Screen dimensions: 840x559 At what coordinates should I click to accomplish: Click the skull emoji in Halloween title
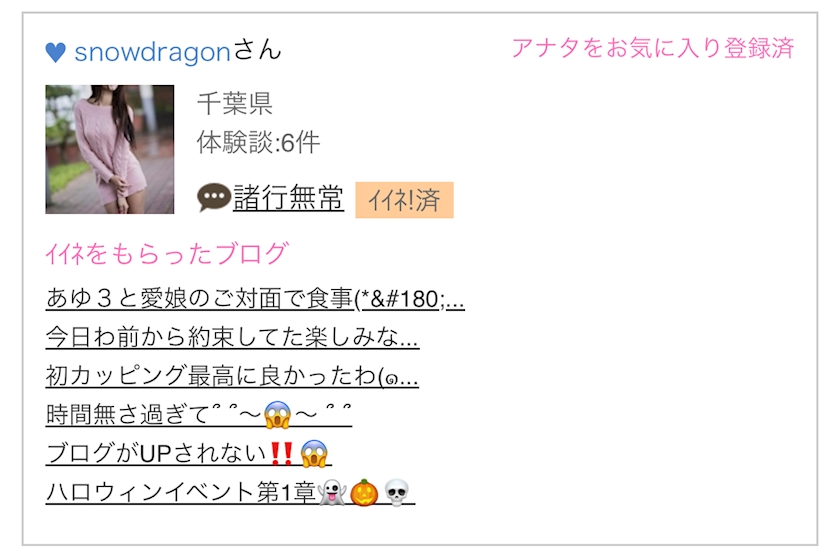click(397, 493)
